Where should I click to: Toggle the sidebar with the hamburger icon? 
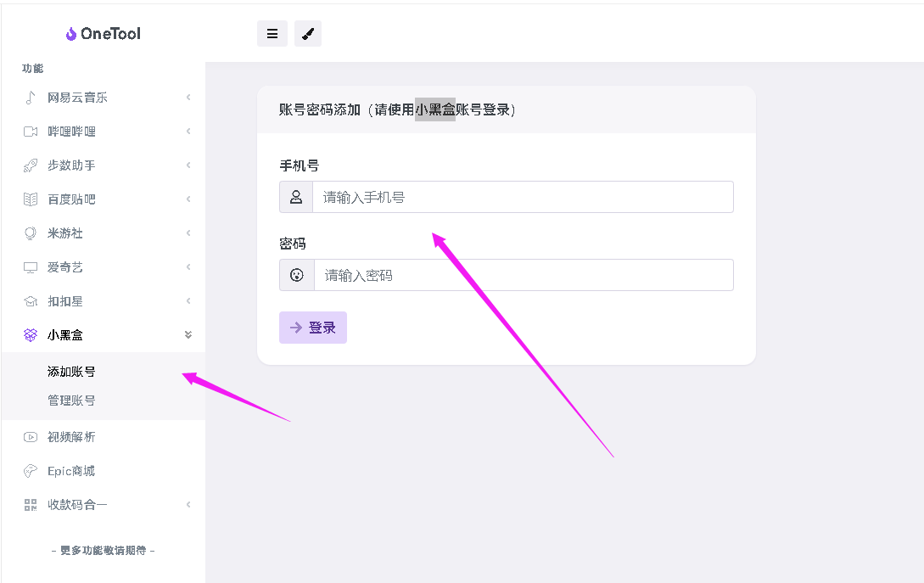pyautogui.click(x=272, y=34)
